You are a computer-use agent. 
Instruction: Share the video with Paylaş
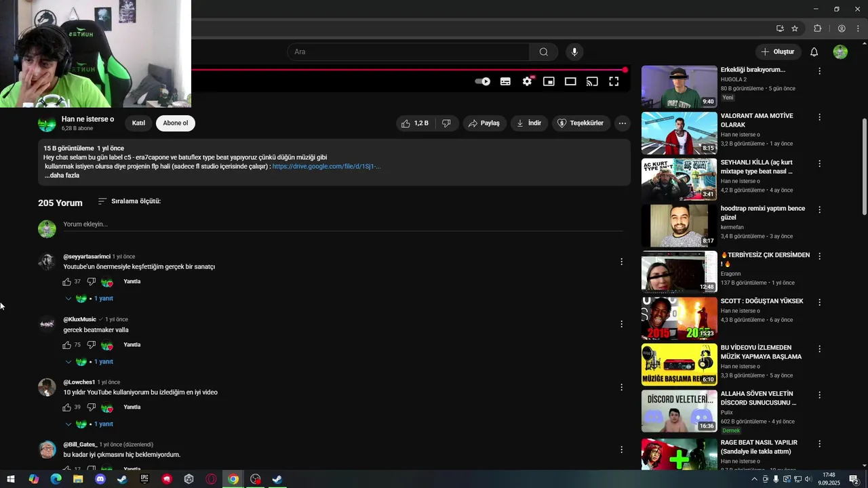(x=485, y=123)
